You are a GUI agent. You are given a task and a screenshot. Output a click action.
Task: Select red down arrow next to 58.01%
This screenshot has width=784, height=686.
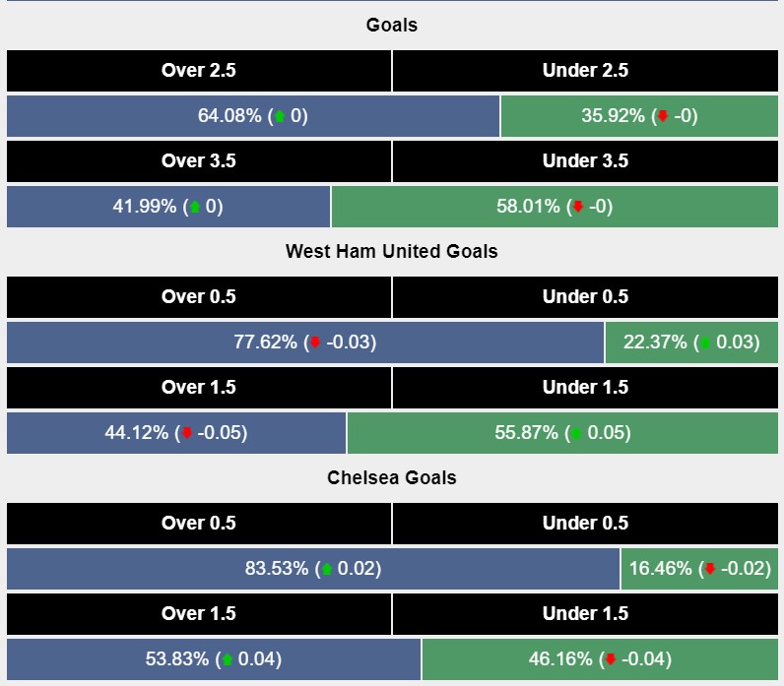578,207
